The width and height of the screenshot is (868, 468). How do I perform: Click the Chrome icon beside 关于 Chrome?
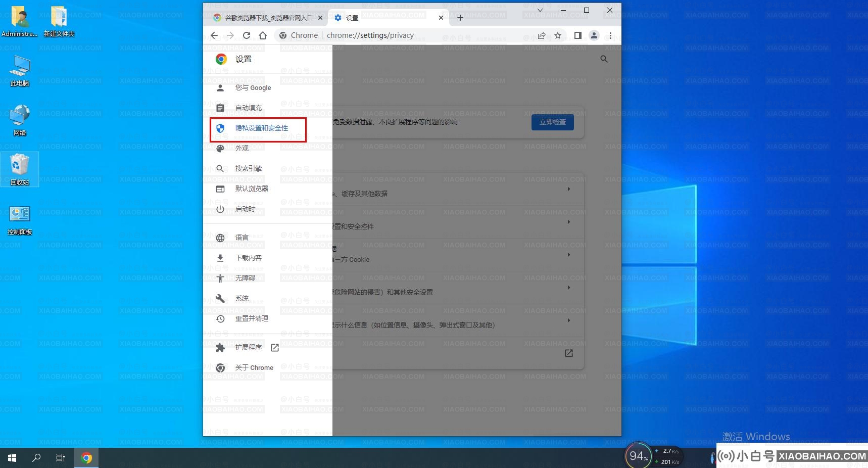click(220, 367)
